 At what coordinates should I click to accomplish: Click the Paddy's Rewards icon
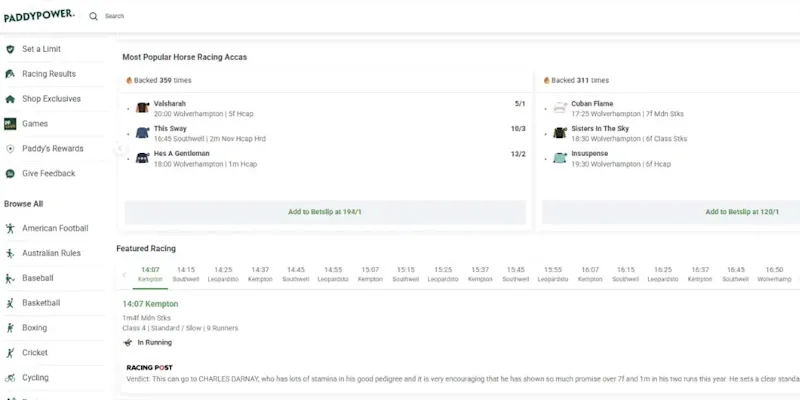point(10,149)
